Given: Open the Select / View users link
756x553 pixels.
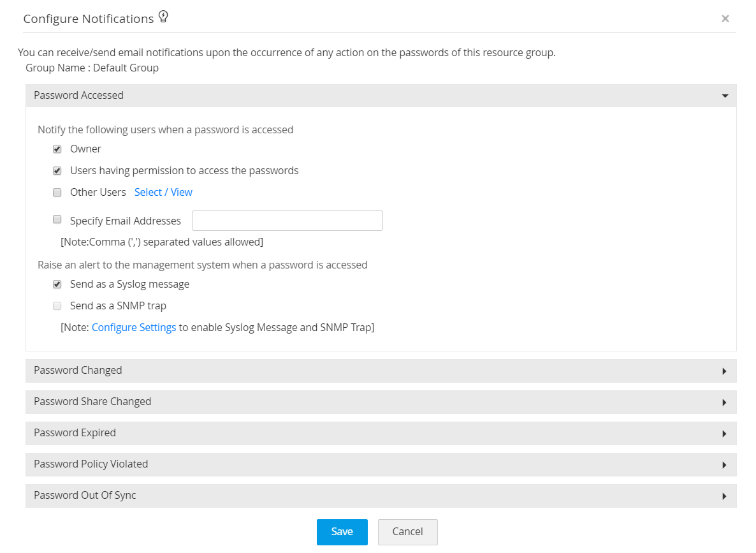Looking at the screenshot, I should [163, 192].
